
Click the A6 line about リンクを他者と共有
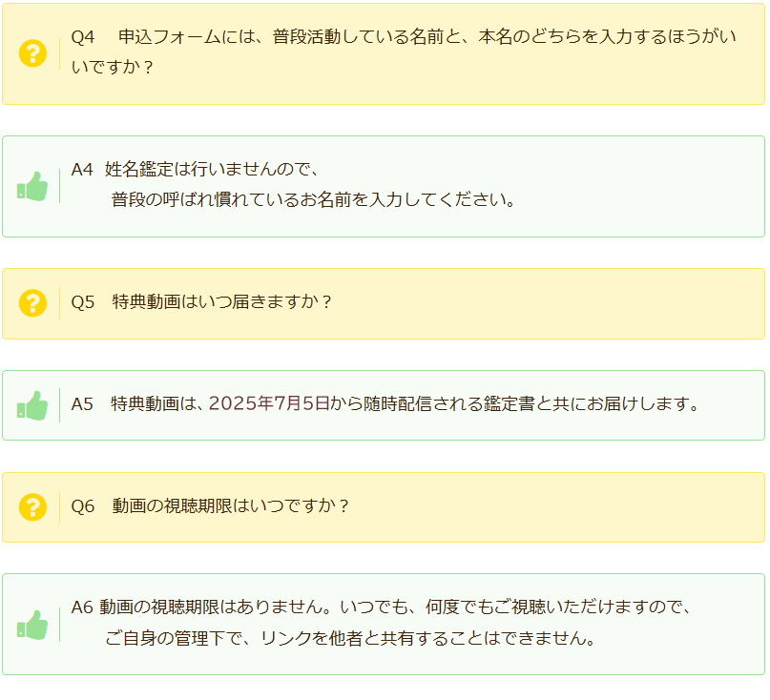click(x=351, y=638)
